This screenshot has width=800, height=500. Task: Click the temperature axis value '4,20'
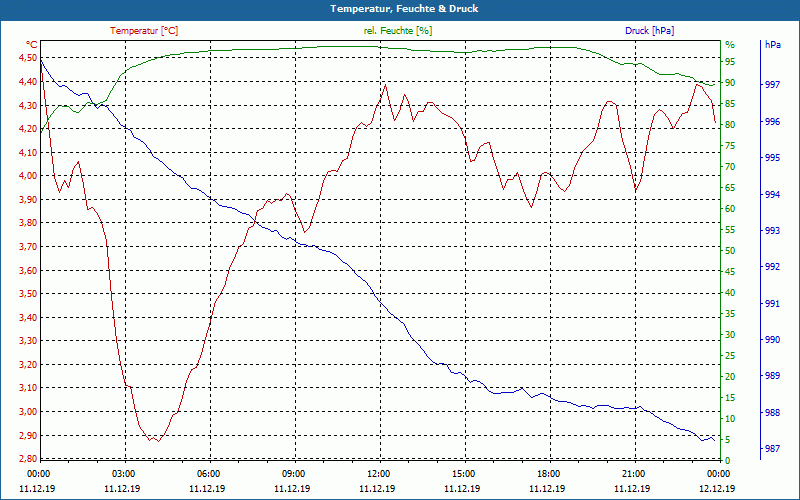pyautogui.click(x=28, y=129)
